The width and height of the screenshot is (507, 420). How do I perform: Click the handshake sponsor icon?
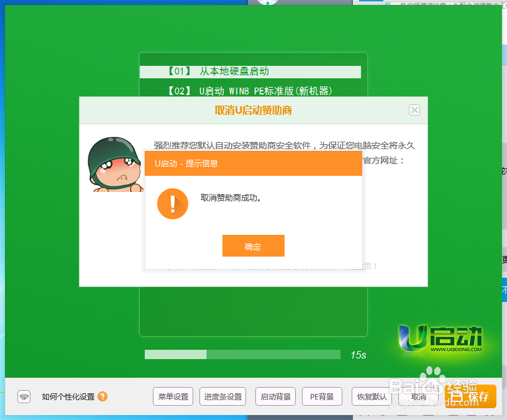click(24, 396)
